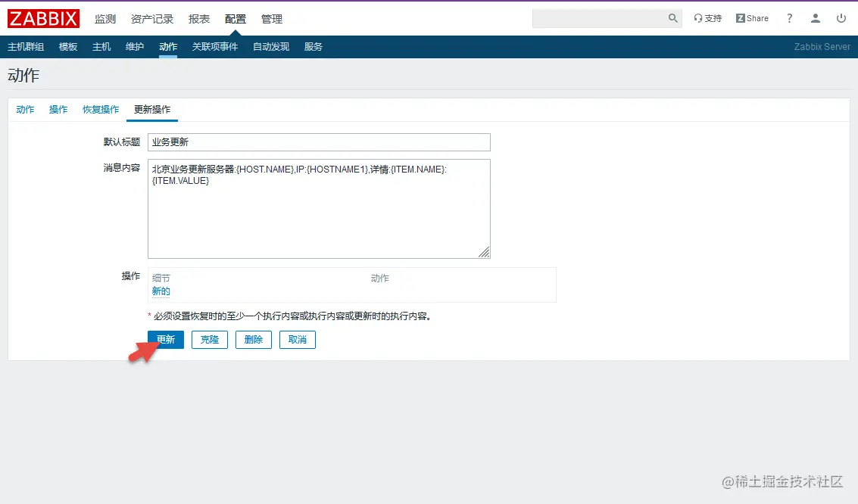
Task: Click the Z Share icon
Action: coord(751,17)
